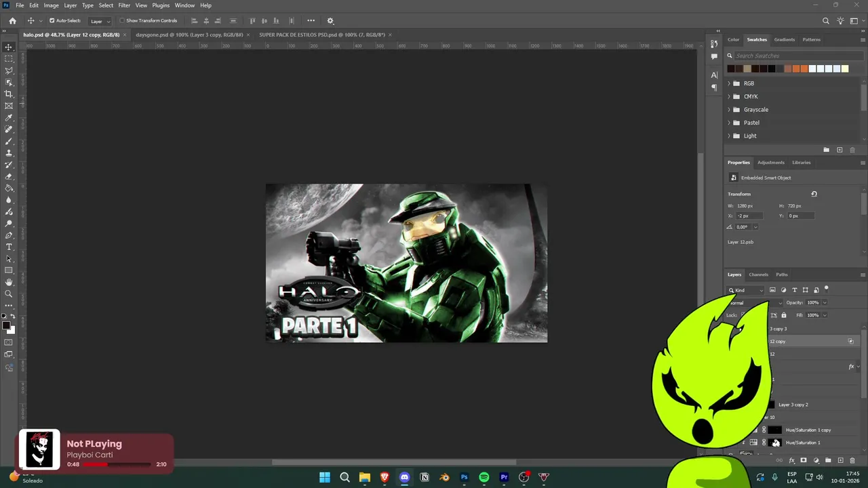Select the Rectangular Marquee tool
This screenshot has width=868, height=488.
pos(9,58)
